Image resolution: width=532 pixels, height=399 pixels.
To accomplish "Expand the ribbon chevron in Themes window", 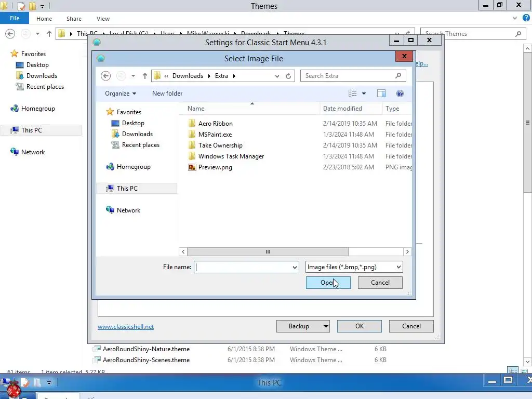I will pos(515,18).
